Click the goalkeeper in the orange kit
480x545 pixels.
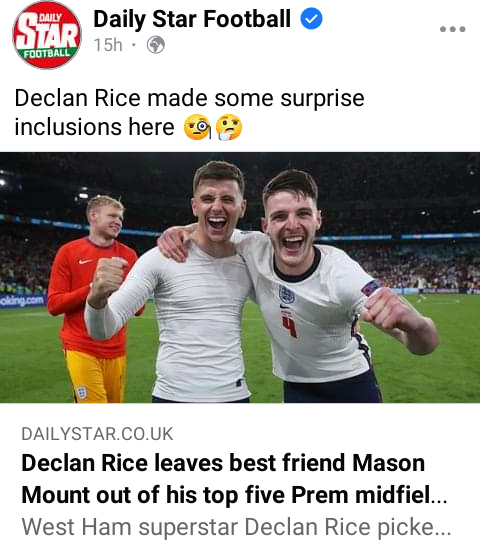click(91, 299)
